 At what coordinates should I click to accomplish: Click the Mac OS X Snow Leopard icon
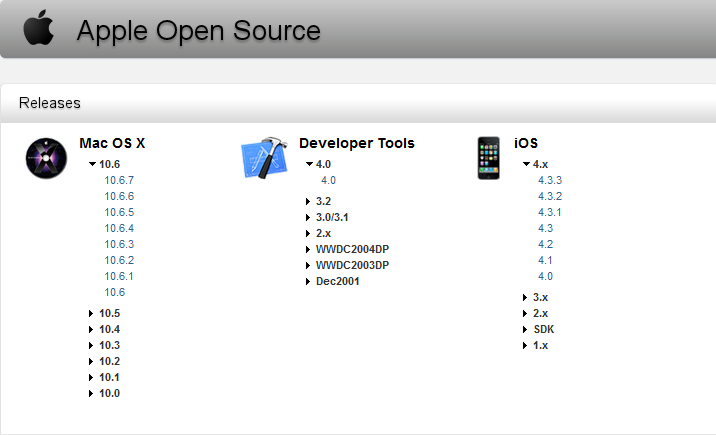click(x=46, y=158)
